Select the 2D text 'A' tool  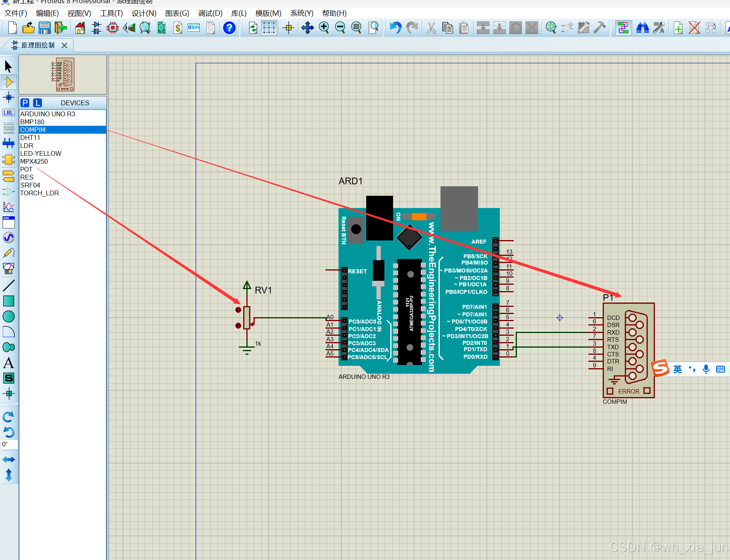coord(8,363)
